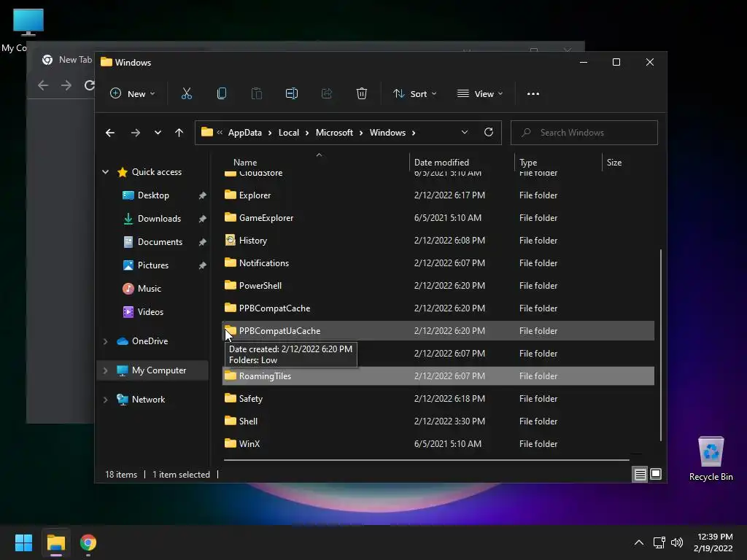Open Music in Quick access
This screenshot has height=560, width=747.
coord(149,289)
